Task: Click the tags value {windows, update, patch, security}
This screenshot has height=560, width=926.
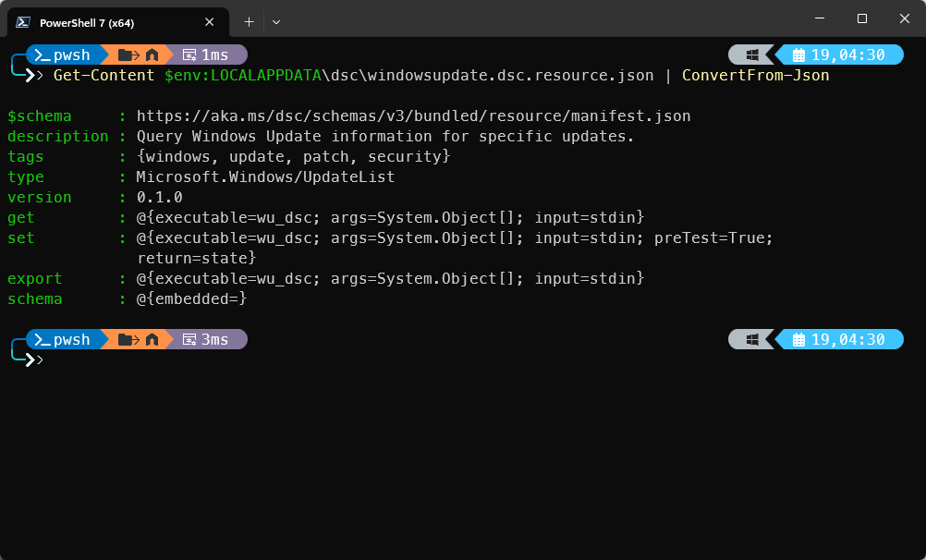Action: [x=294, y=156]
